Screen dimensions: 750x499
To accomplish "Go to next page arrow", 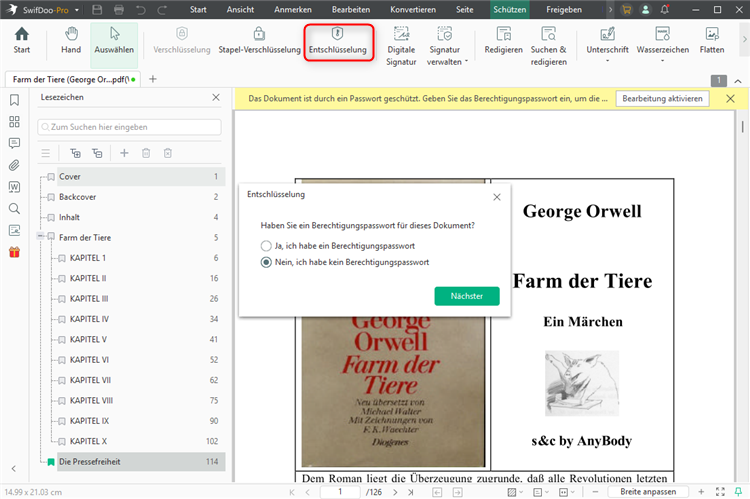I will point(395,492).
